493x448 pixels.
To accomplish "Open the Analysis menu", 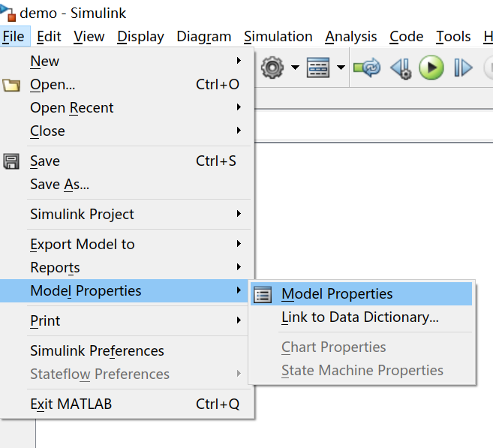I will tap(351, 37).
